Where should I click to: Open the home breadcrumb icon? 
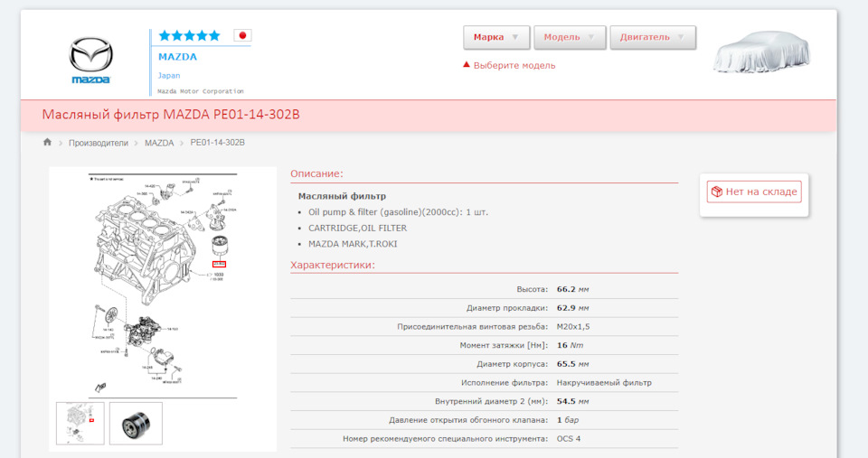[x=47, y=142]
